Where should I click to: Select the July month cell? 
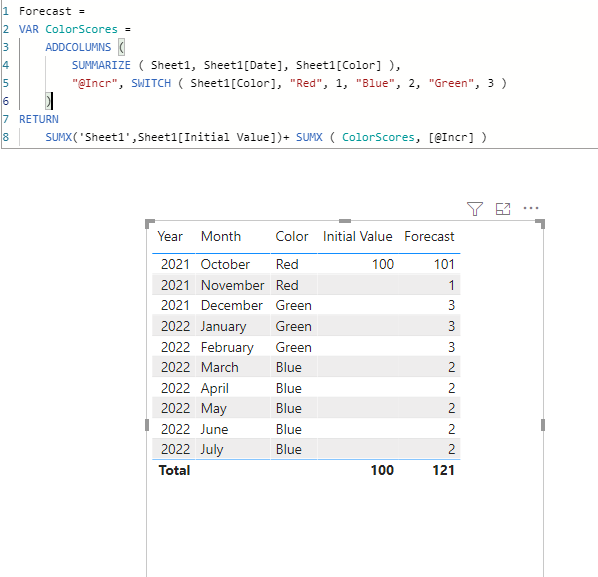click(x=212, y=449)
